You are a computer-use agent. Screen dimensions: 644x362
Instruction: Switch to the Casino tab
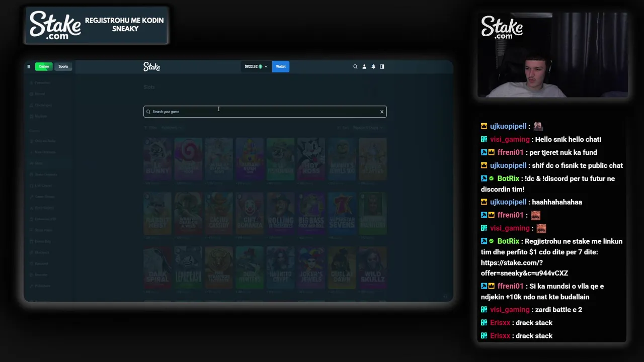tap(44, 66)
